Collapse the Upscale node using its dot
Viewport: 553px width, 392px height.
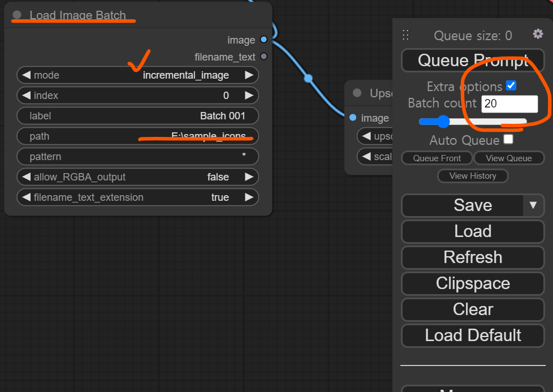pos(357,93)
